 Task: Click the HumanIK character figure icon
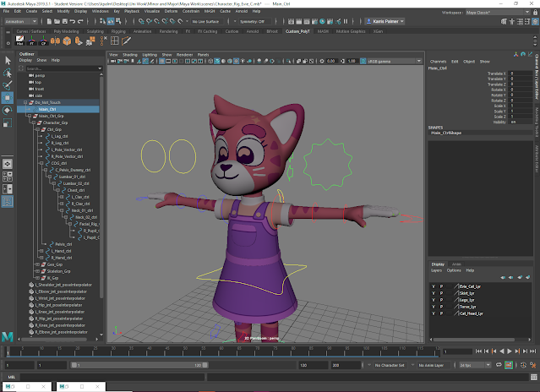[x=512, y=21]
